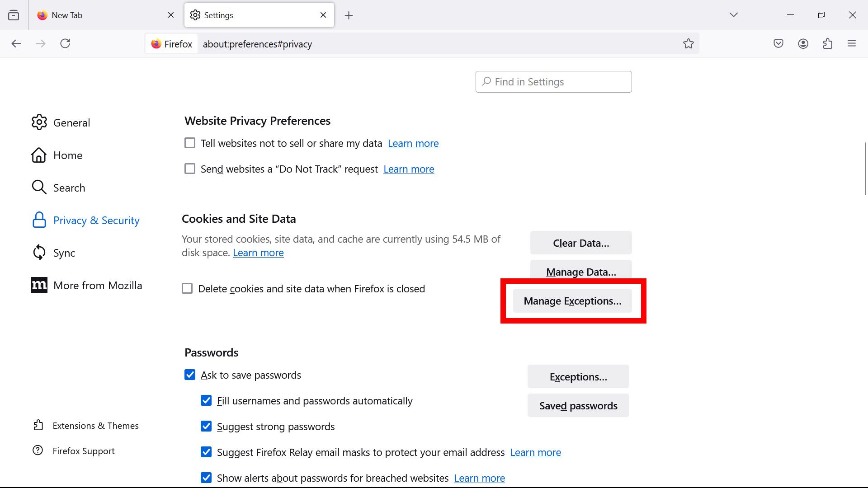Check Delete cookies and site data when closed
868x488 pixels.
[187, 288]
